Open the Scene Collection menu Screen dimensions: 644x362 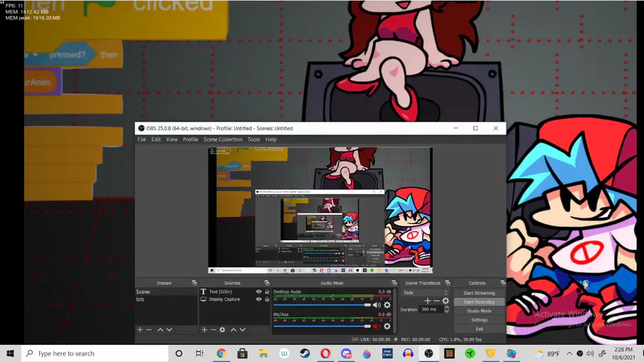[223, 140]
